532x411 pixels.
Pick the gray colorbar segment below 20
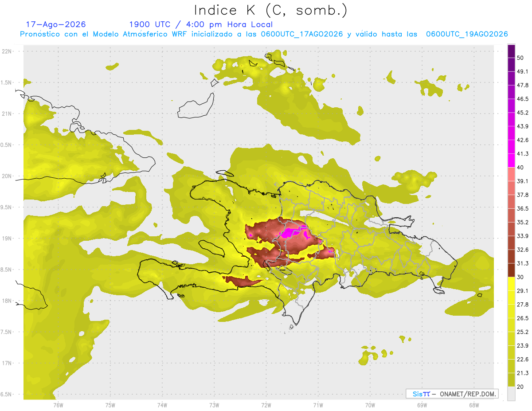[511, 394]
